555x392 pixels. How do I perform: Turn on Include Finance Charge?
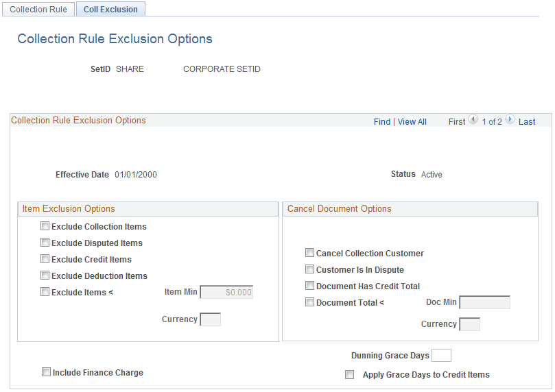pos(47,372)
